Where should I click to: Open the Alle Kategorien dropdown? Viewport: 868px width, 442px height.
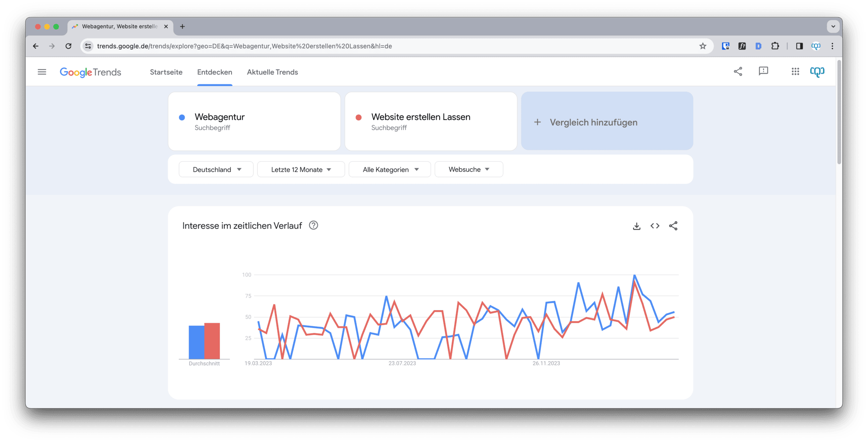(390, 169)
